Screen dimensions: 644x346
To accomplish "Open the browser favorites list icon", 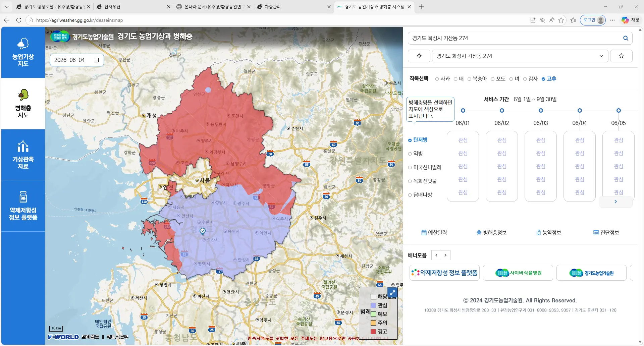I will coord(574,20).
